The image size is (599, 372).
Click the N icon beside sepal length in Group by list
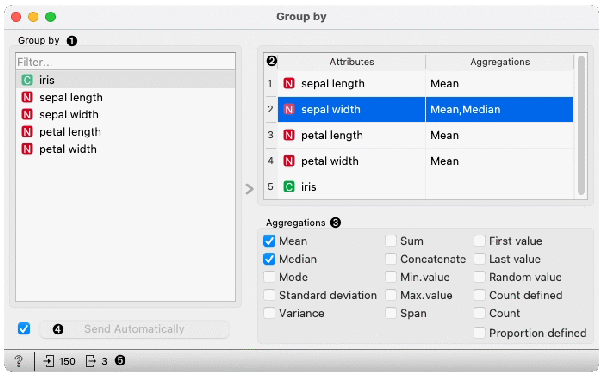tap(27, 97)
